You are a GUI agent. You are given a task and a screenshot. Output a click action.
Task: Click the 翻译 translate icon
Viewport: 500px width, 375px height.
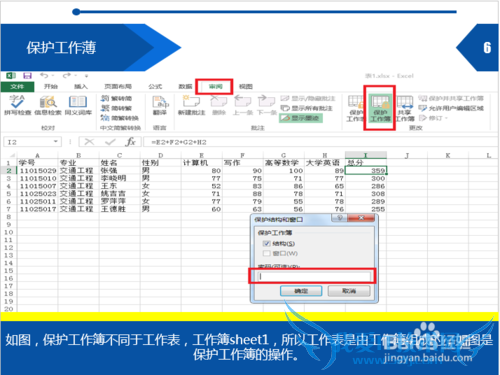[160, 105]
